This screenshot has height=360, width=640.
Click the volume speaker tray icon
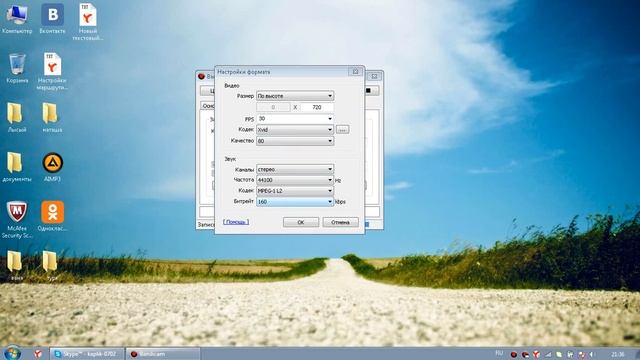coord(592,354)
